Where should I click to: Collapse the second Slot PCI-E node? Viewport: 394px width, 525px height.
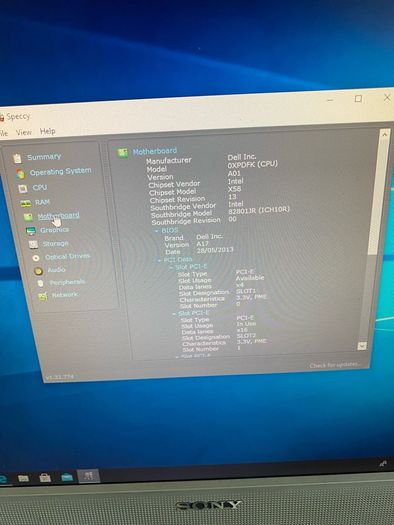(x=174, y=314)
